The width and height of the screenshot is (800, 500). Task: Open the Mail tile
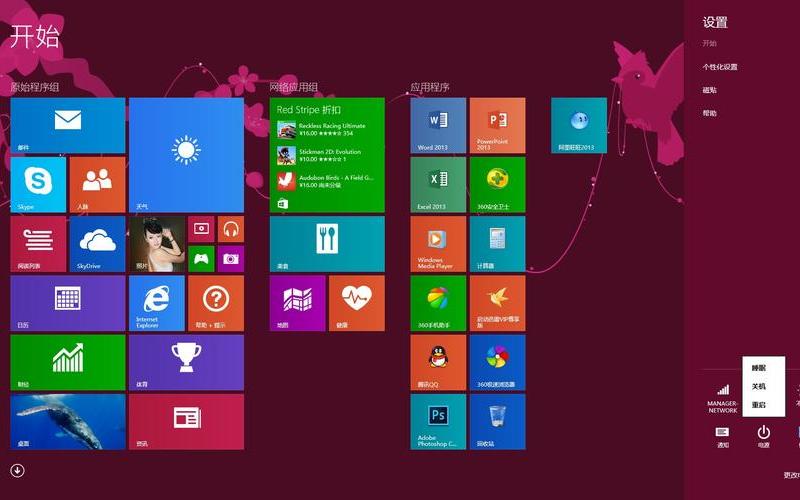68,125
